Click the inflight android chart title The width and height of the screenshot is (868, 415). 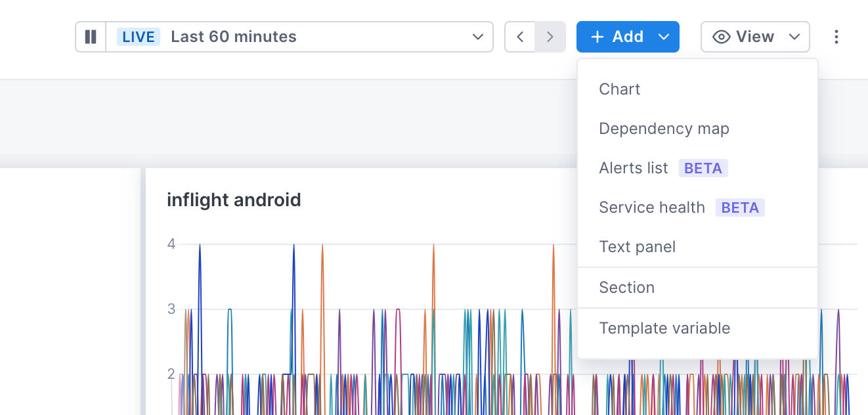coord(234,200)
